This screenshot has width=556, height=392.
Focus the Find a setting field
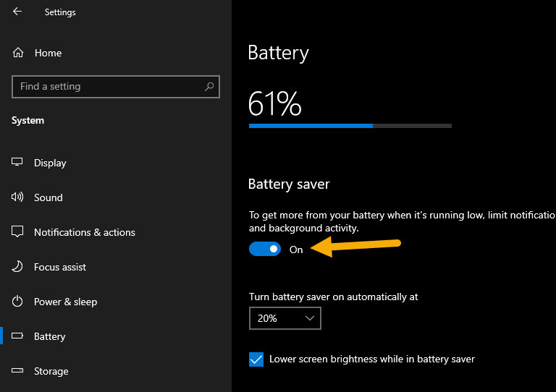pyautogui.click(x=109, y=87)
